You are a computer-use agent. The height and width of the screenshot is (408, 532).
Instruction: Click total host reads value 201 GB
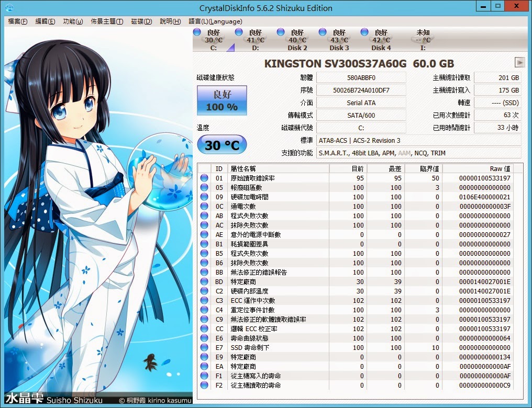click(x=497, y=77)
